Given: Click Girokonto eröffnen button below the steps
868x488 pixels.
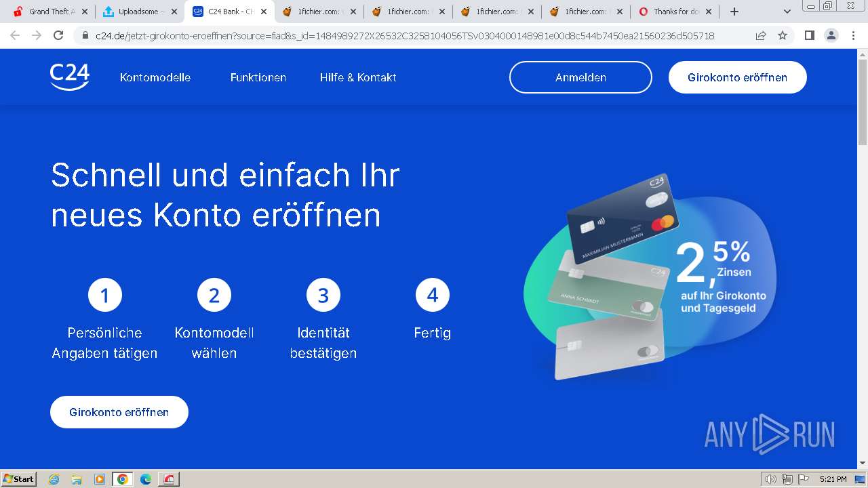Looking at the screenshot, I should click(119, 412).
